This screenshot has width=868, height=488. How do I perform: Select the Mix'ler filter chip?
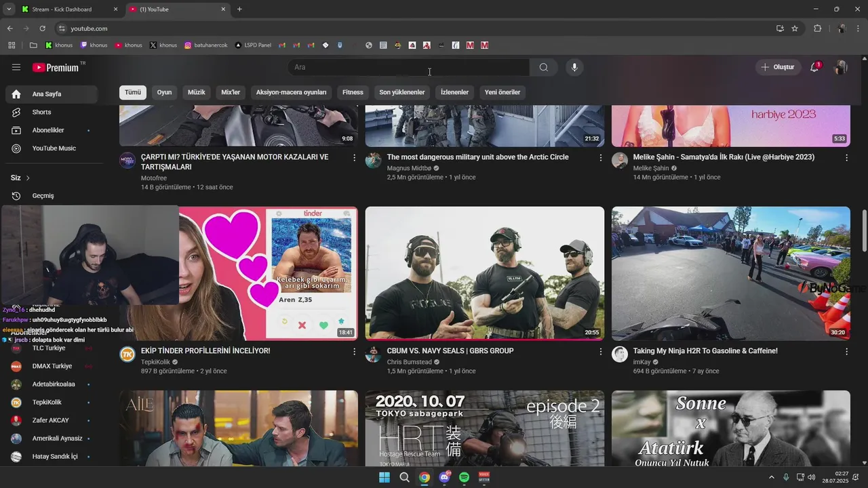point(231,92)
